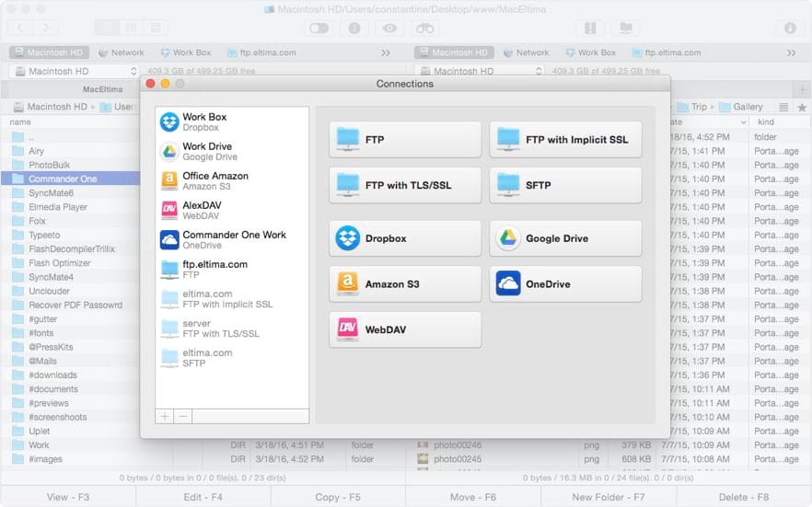Screen dimensions: 812x507
Task: Switch to right panel Network tab
Action: [x=527, y=52]
